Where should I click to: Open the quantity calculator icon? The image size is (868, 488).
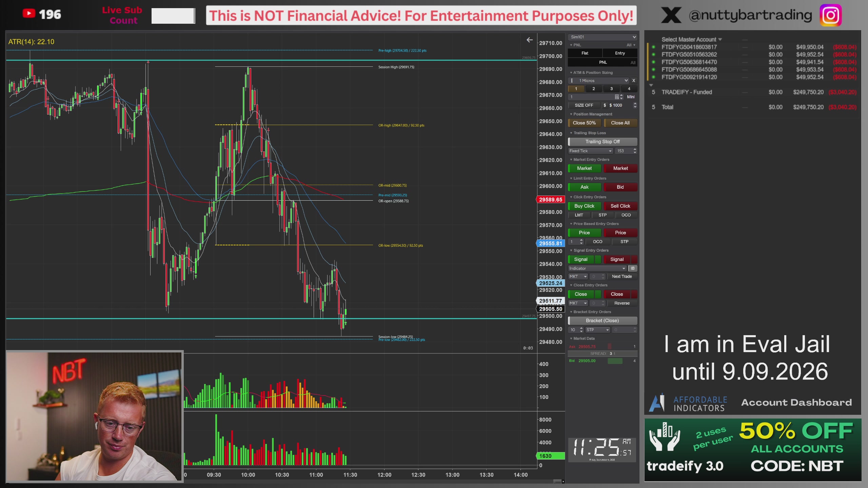point(617,97)
